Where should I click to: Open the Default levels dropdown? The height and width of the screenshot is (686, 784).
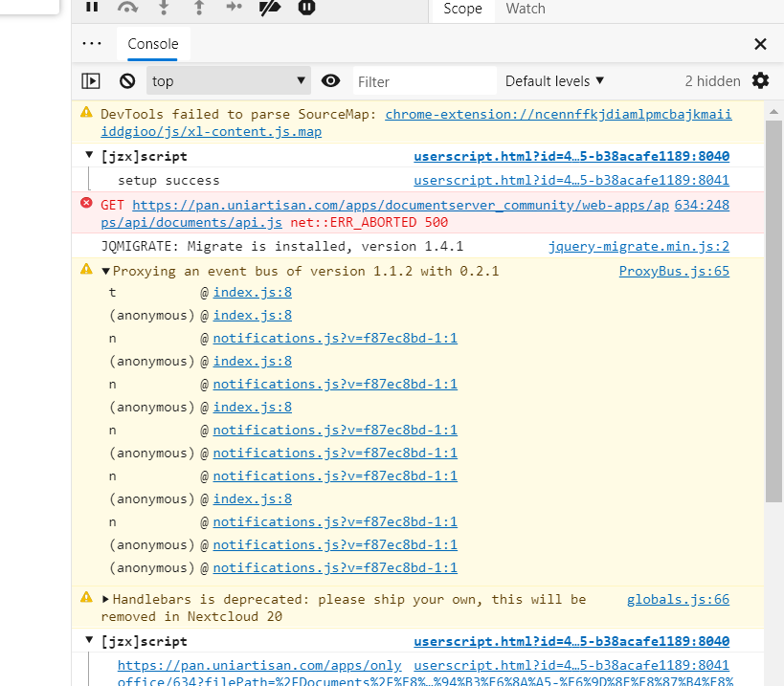(x=553, y=80)
